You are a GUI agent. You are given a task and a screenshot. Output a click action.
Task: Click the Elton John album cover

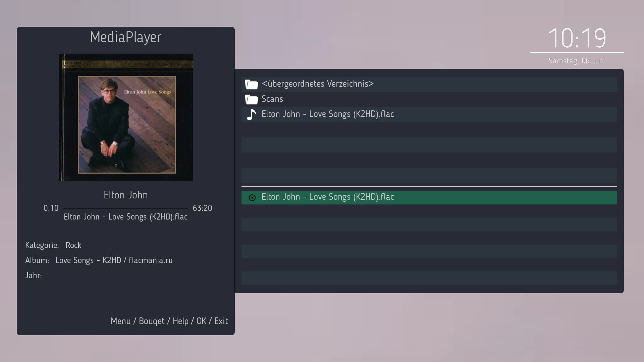click(126, 117)
